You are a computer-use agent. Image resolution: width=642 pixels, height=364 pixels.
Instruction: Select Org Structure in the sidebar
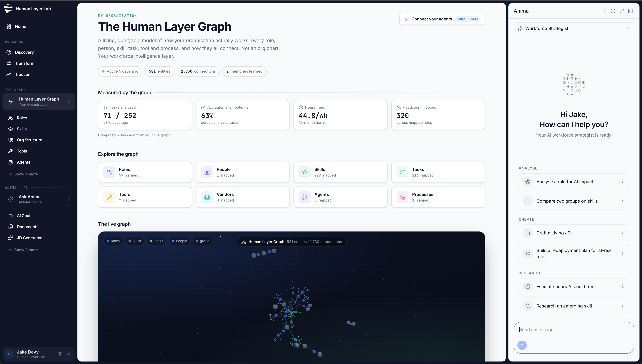[x=29, y=140]
